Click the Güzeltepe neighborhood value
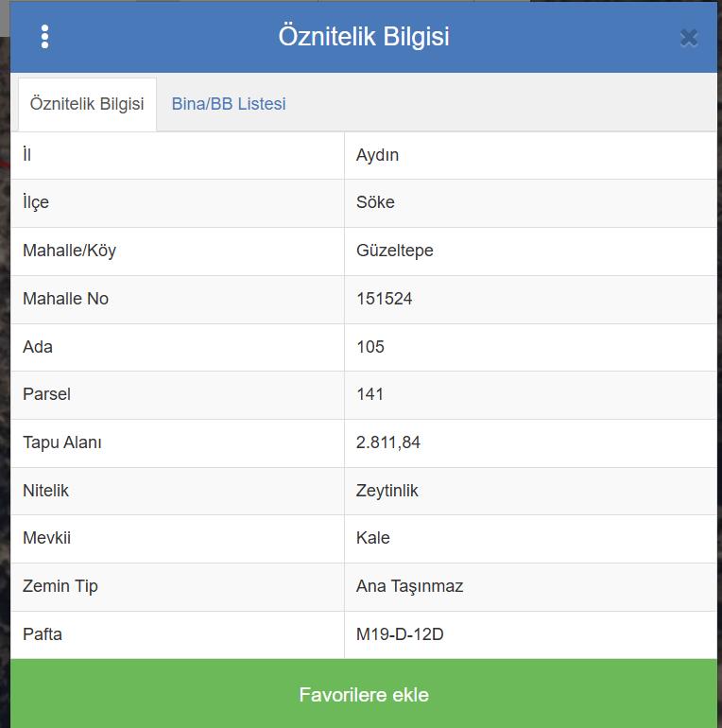Viewport: 722px width, 728px height. (x=395, y=251)
